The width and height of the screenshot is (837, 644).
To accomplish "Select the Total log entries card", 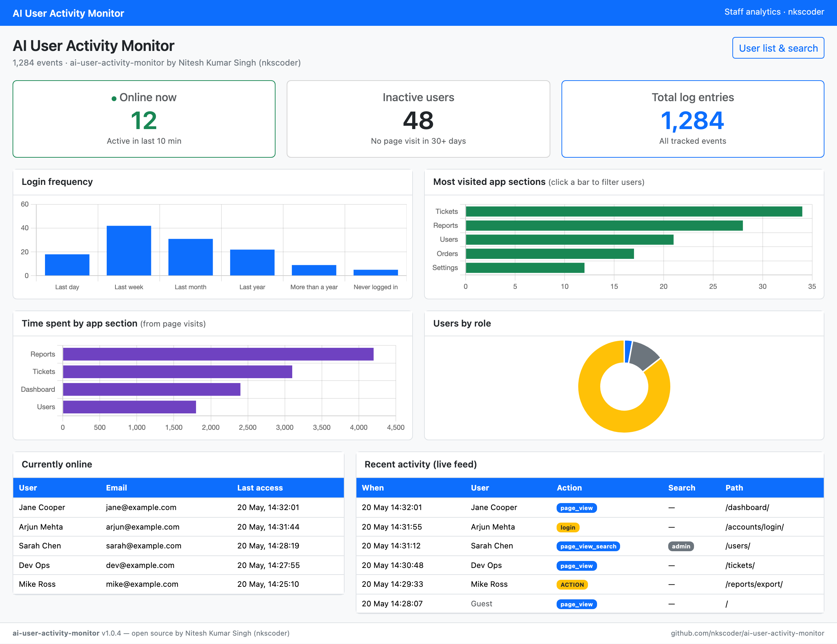I will tap(693, 119).
